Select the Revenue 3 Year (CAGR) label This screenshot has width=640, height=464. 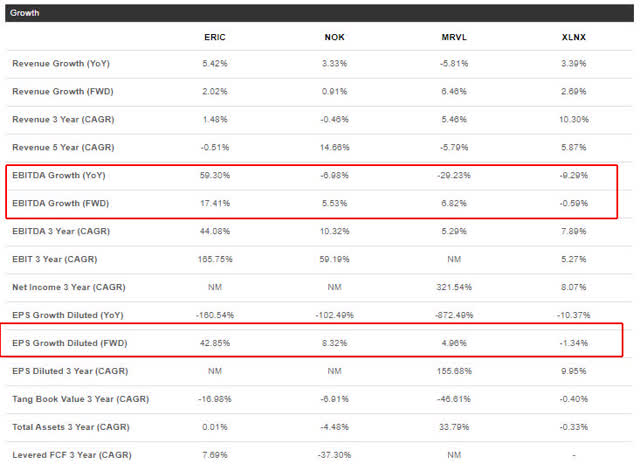click(x=63, y=120)
